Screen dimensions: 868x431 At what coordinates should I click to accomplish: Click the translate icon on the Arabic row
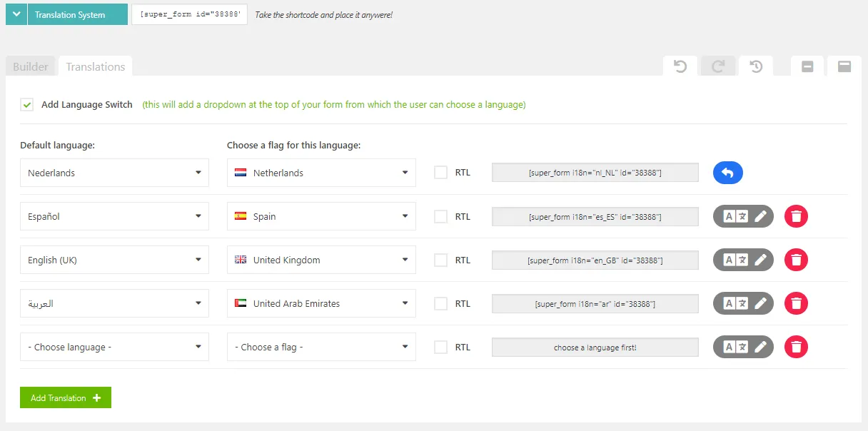point(735,303)
